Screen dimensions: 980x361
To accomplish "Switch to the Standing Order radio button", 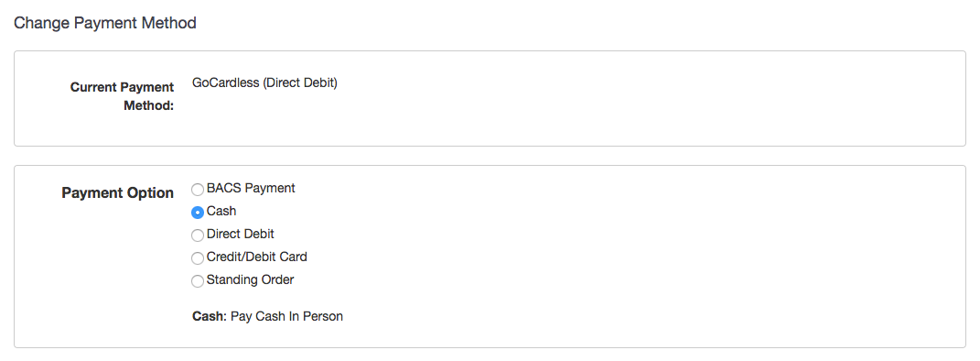I will point(198,281).
